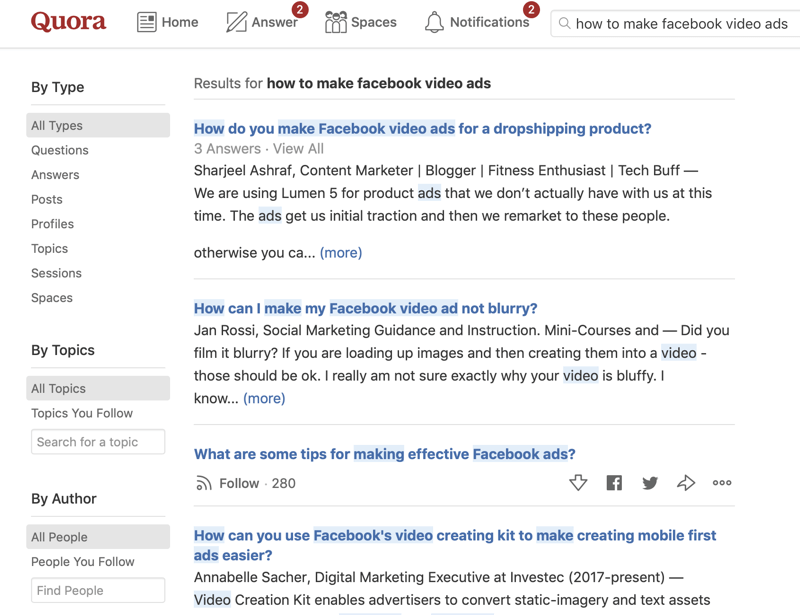Click Sharjeel Ashraf author name
This screenshot has width=800, height=615.
coord(243,170)
